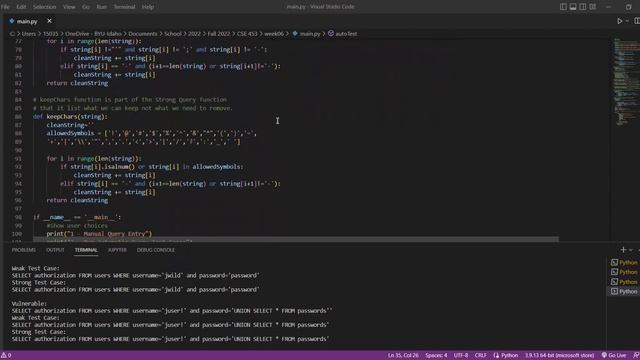Toggle the primary side bar layout icon

coord(563,7)
